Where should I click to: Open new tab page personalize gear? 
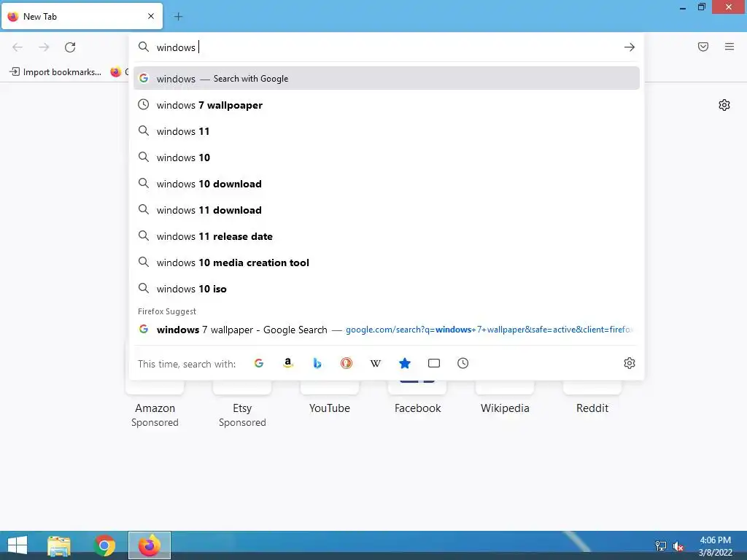click(x=724, y=105)
